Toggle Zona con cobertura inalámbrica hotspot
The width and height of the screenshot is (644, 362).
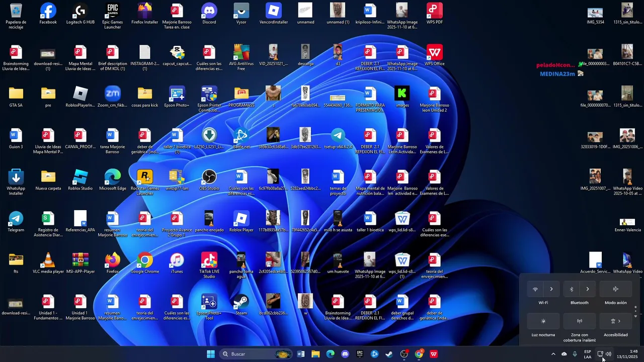[x=580, y=321]
